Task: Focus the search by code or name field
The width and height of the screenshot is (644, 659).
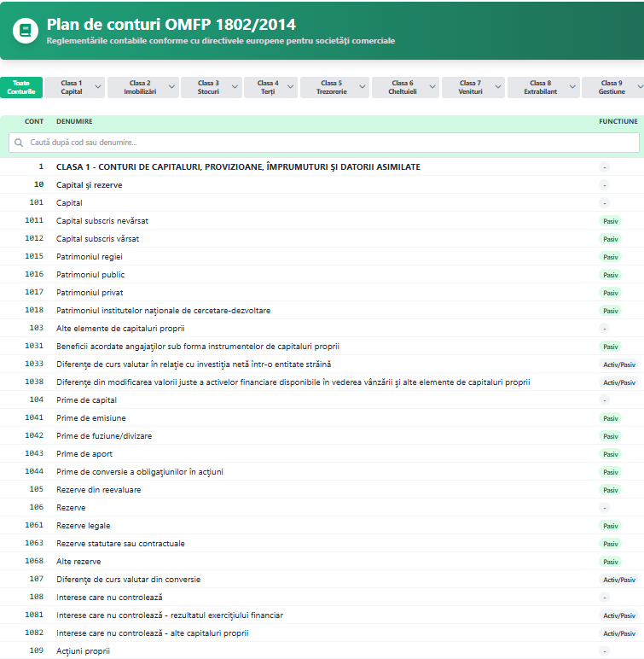Action: tap(324, 143)
